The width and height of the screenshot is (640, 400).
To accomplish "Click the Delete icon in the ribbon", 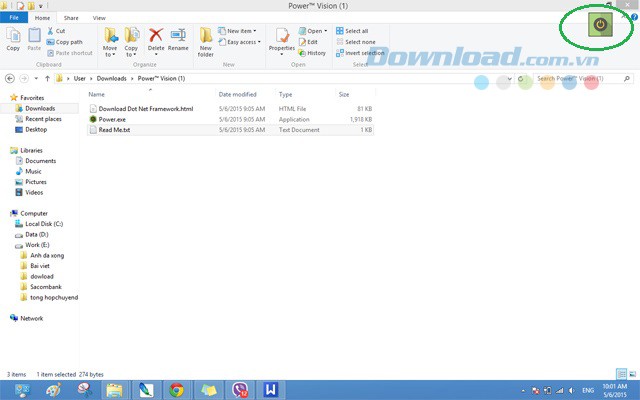I will click(x=156, y=38).
